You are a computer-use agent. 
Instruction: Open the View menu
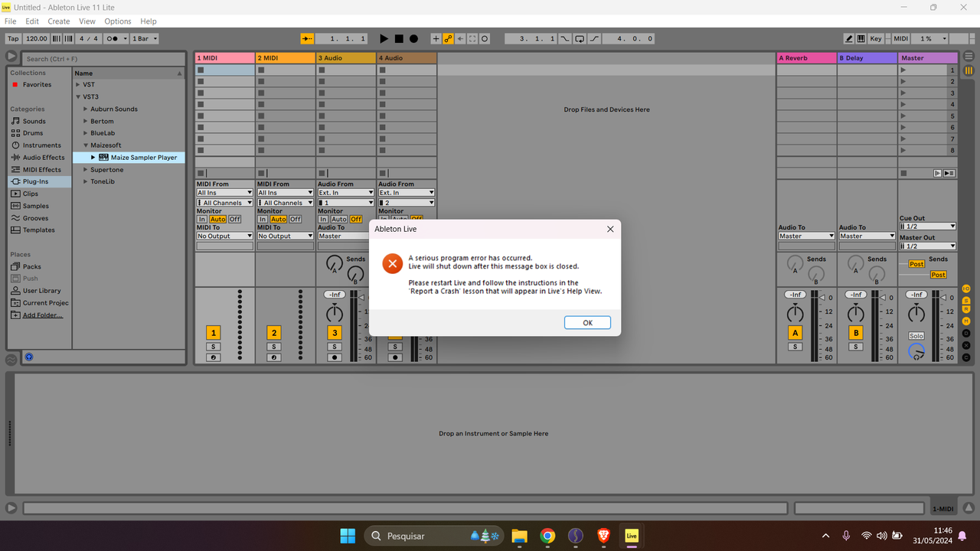click(87, 21)
